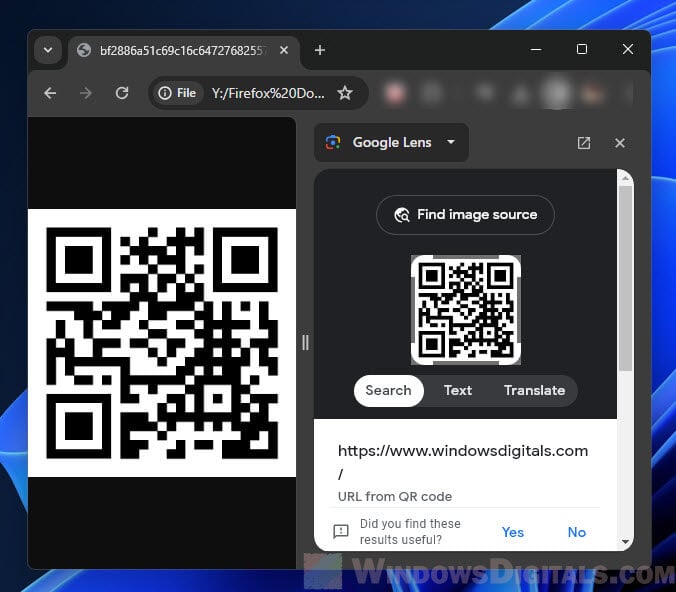Image resolution: width=676 pixels, height=592 pixels.
Task: Click the 'URL from QR code' label
Action: pos(395,496)
